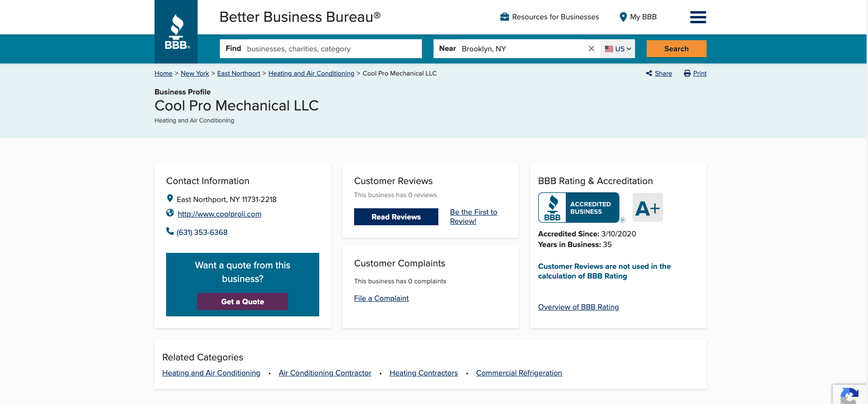Click Get a Quote button

[243, 301]
